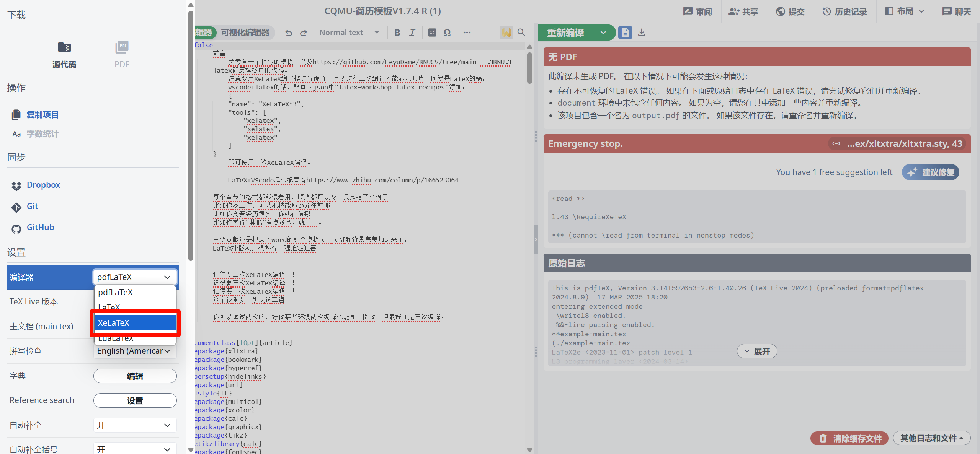Open the Omega symbol palette
Image resolution: width=980 pixels, height=454 pixels.
447,33
